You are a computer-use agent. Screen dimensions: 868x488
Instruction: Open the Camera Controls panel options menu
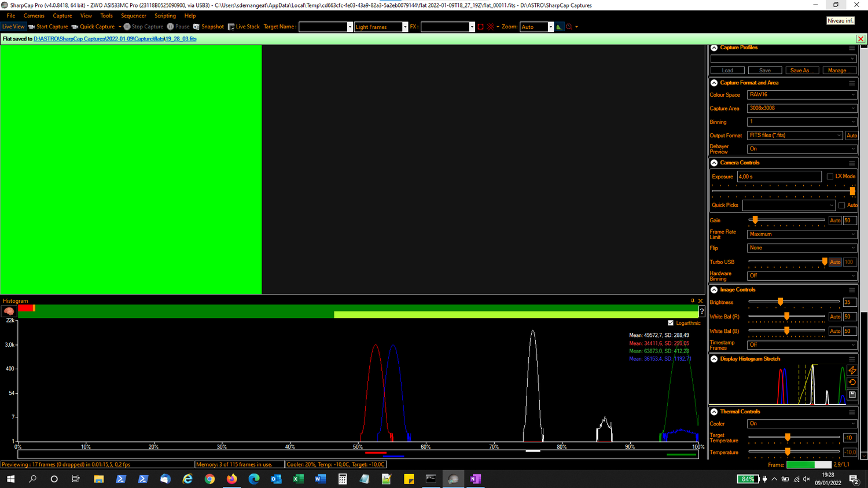852,163
